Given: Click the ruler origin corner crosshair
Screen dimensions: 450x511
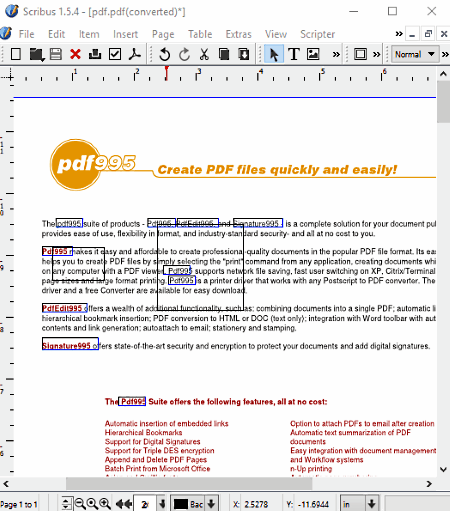Looking at the screenshot, I should pyautogui.click(x=9, y=77).
